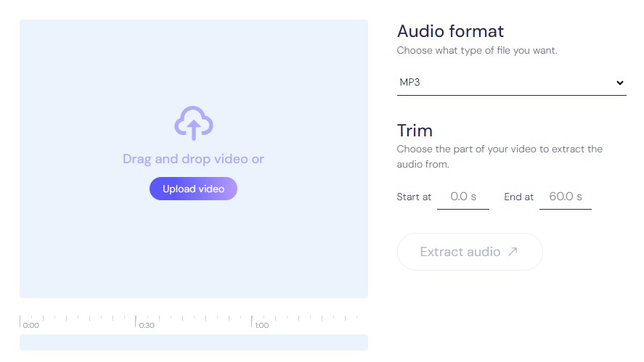Viewport: 644px width, 362px height.
Task: Click the End at label
Action: pyautogui.click(x=518, y=197)
